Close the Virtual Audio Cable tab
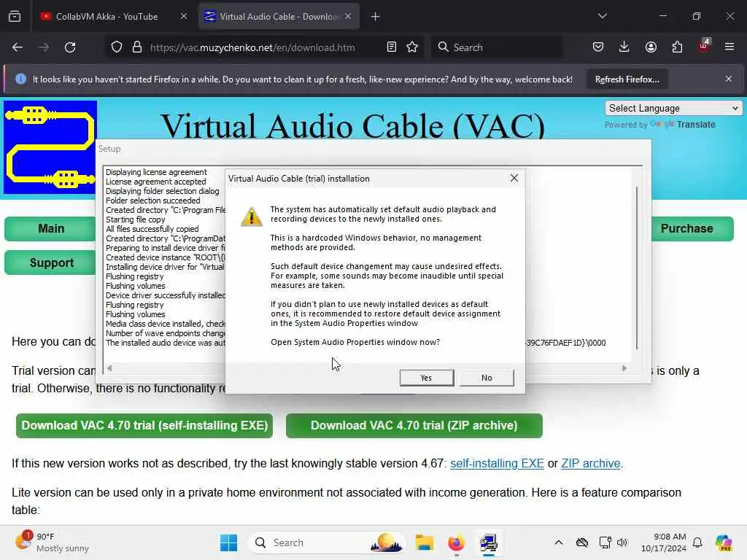Viewport: 747px width, 560px height. (x=348, y=17)
